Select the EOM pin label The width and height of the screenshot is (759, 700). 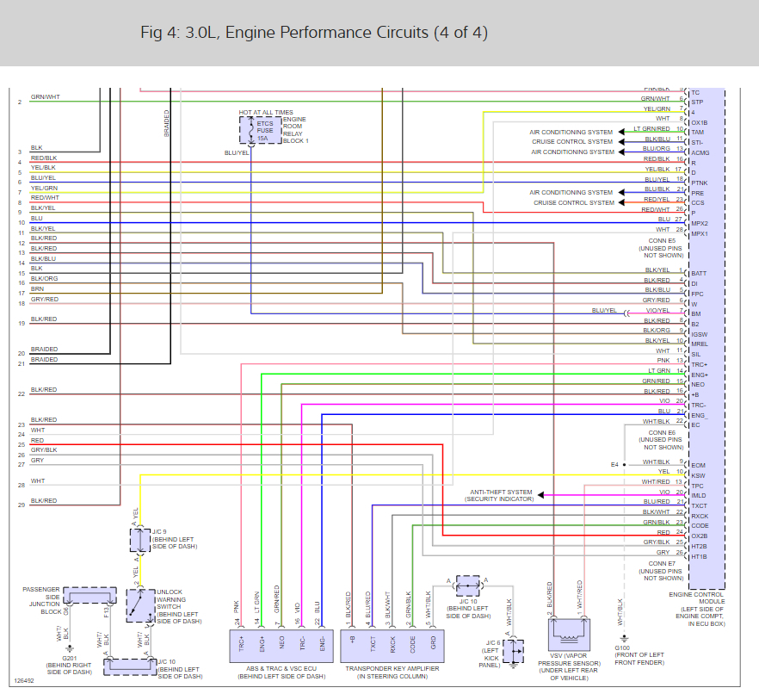(x=698, y=466)
